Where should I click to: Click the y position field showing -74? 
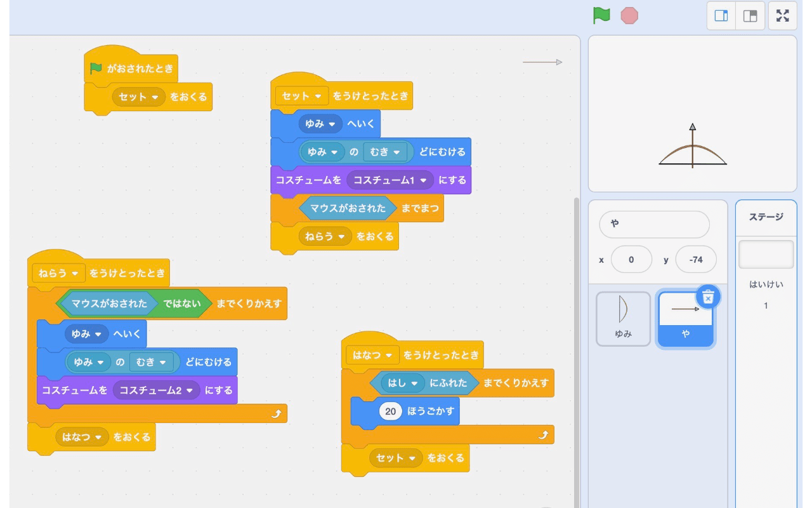(696, 260)
